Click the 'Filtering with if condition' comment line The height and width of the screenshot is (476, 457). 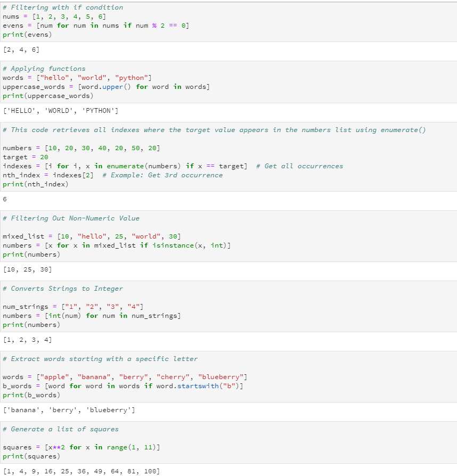pyautogui.click(x=63, y=7)
